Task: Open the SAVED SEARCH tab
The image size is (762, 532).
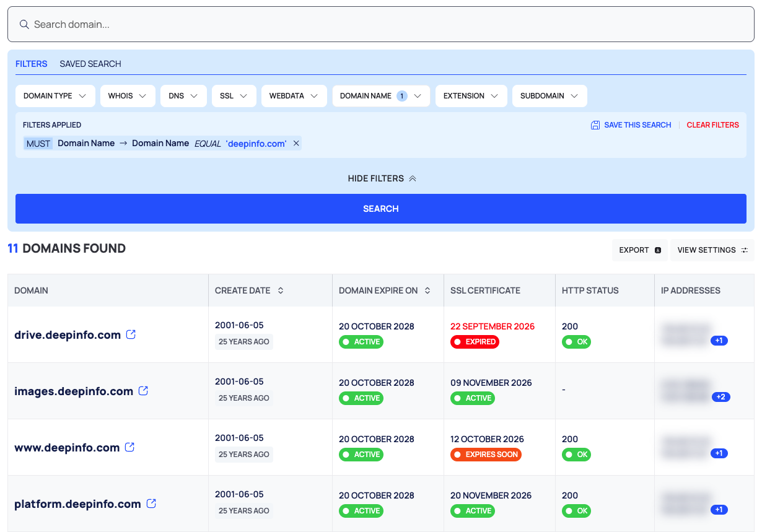Action: click(x=90, y=64)
